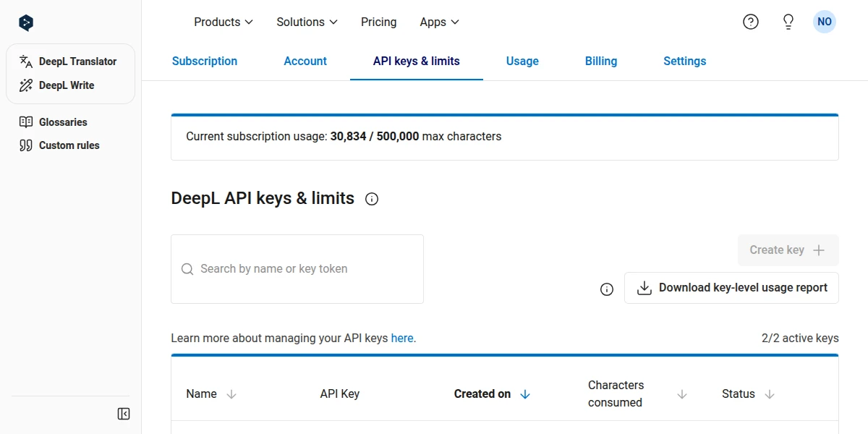The width and height of the screenshot is (868, 434).
Task: Click the lightbulb ideas icon
Action: (788, 22)
